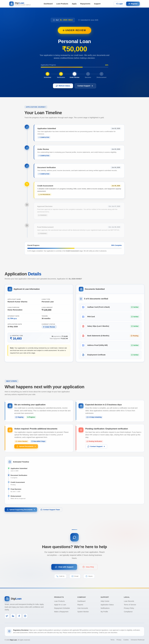Click the UNDER REVIEW status pill

[74, 30]
